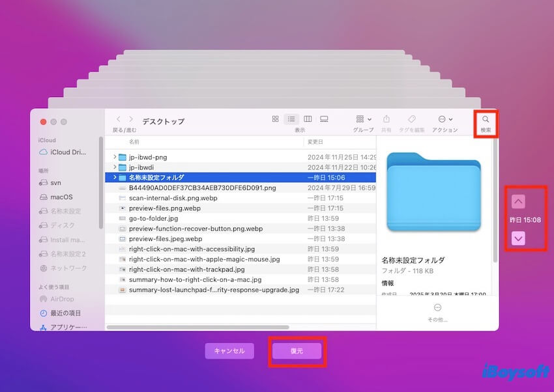Go to previous Time Machine snapshot
Screen dimensions: 554x392
[x=518, y=201]
